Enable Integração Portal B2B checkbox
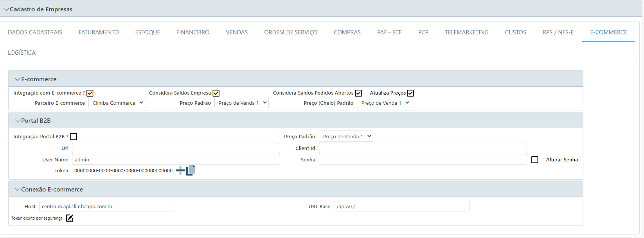 [x=74, y=136]
